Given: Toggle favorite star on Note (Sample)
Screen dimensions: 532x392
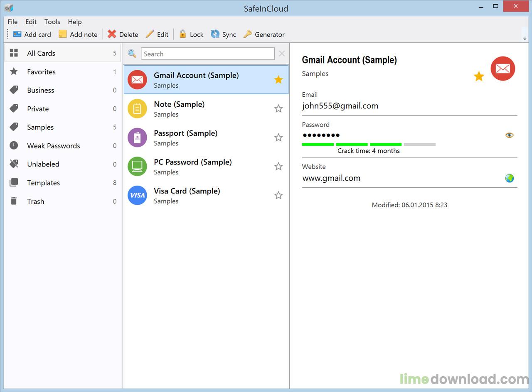Looking at the screenshot, I should (x=278, y=109).
